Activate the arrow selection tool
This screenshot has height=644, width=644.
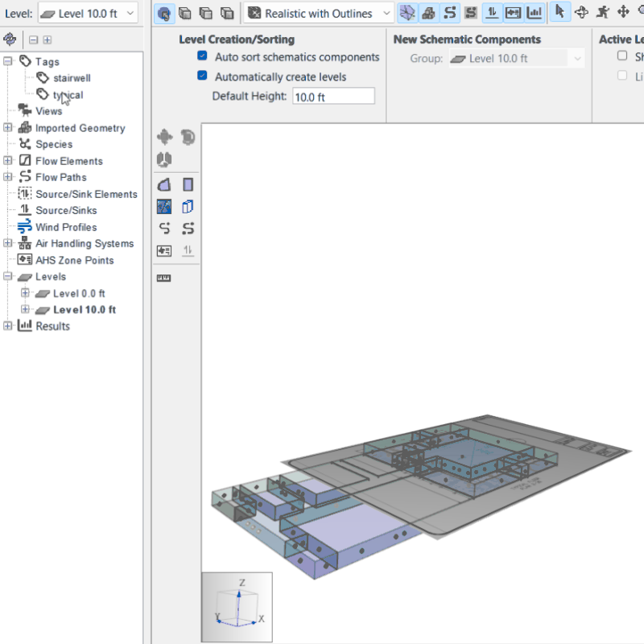(x=559, y=12)
